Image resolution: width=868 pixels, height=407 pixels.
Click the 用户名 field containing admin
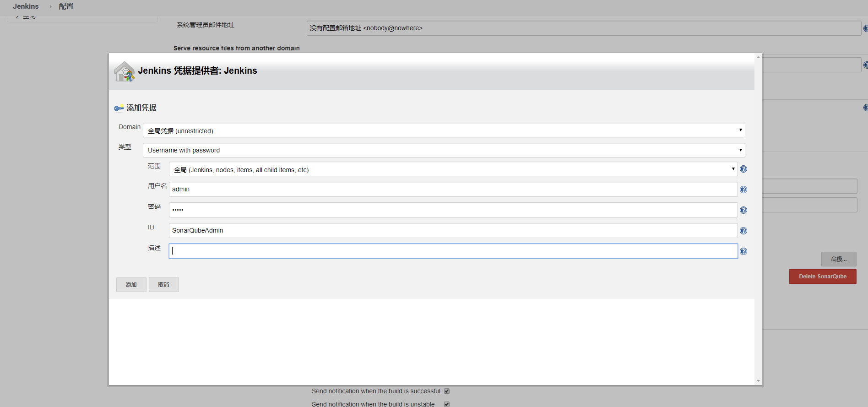(x=453, y=189)
